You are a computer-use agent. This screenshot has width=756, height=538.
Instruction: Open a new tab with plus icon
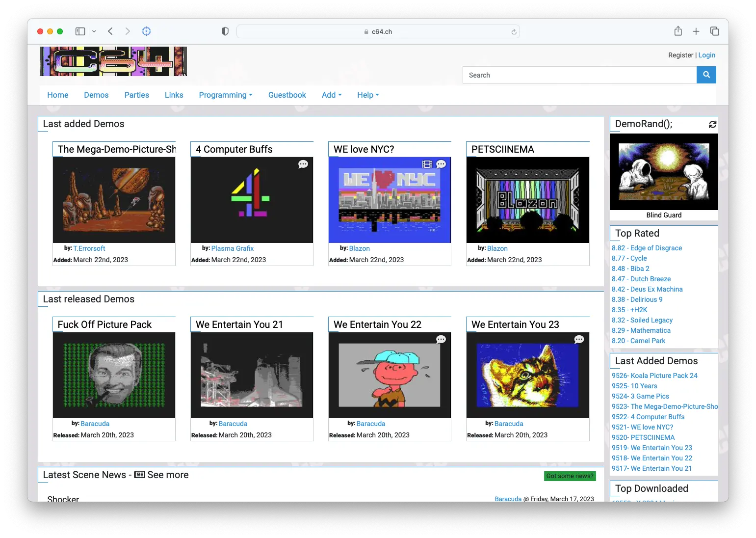[x=696, y=31]
